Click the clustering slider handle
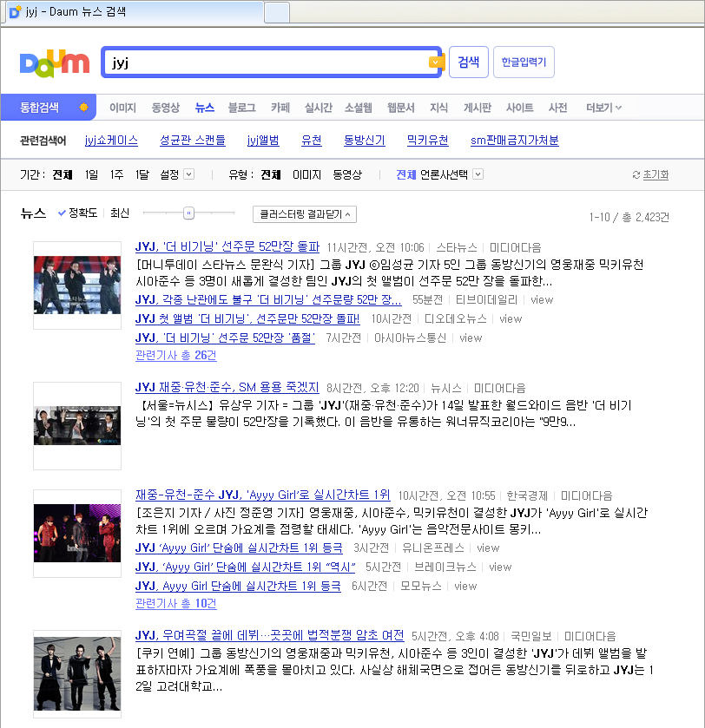Screen dimensions: 705x728 tap(188, 213)
